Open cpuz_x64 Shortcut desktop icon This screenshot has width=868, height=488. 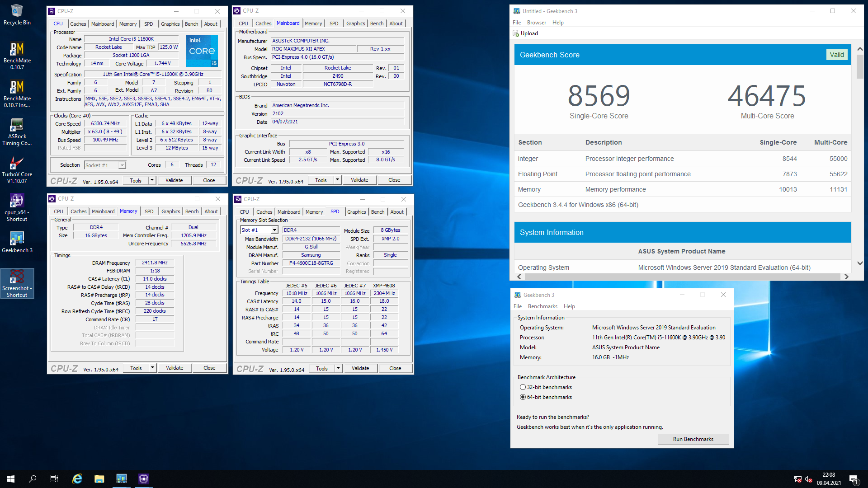(17, 207)
